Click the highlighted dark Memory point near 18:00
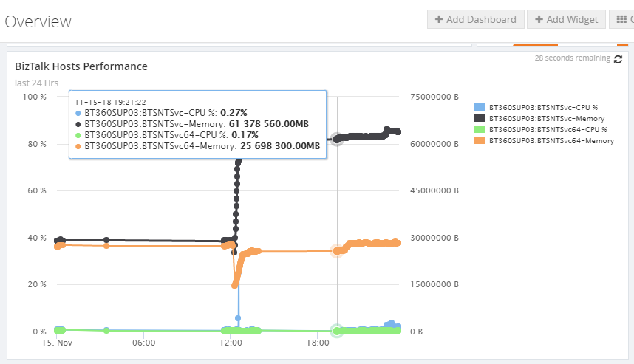This screenshot has height=364, width=634. coord(337,139)
